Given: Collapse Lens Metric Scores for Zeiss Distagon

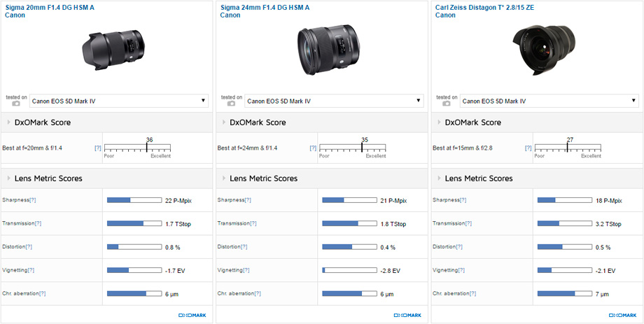Looking at the screenshot, I should pyautogui.click(x=440, y=178).
